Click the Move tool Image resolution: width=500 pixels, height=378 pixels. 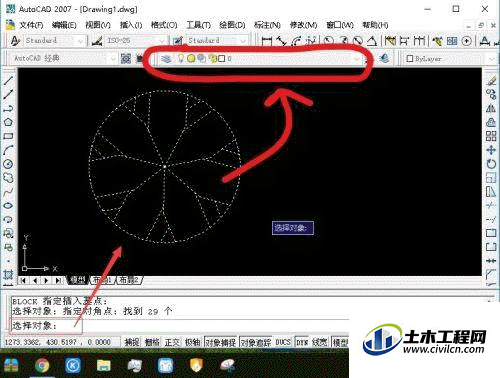(x=491, y=150)
